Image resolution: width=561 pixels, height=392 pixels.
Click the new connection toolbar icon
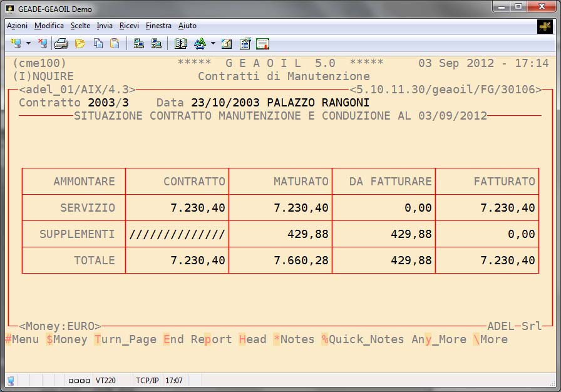click(15, 44)
